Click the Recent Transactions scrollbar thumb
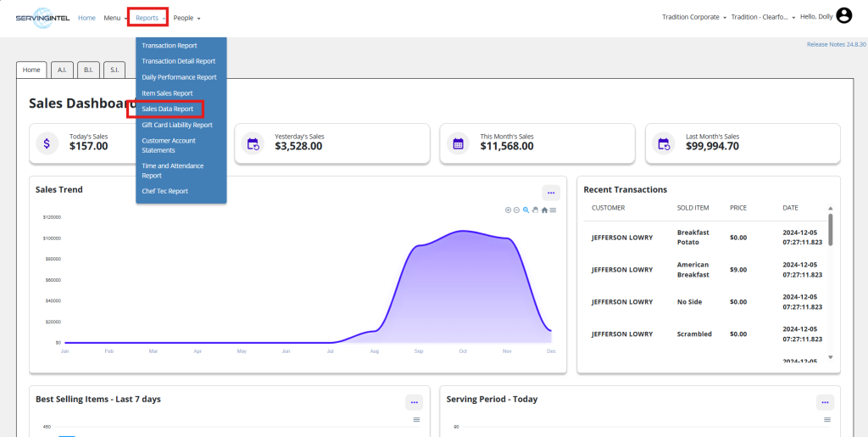 (x=831, y=229)
